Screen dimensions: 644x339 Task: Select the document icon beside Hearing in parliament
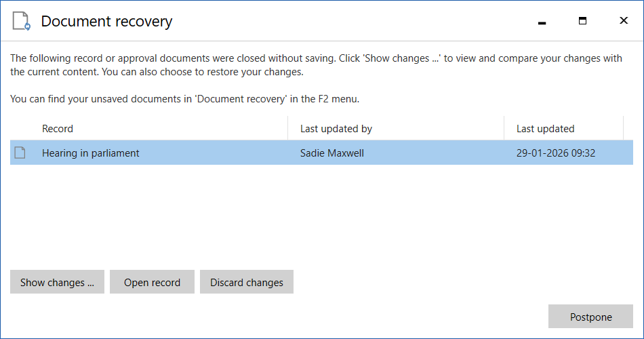20,153
